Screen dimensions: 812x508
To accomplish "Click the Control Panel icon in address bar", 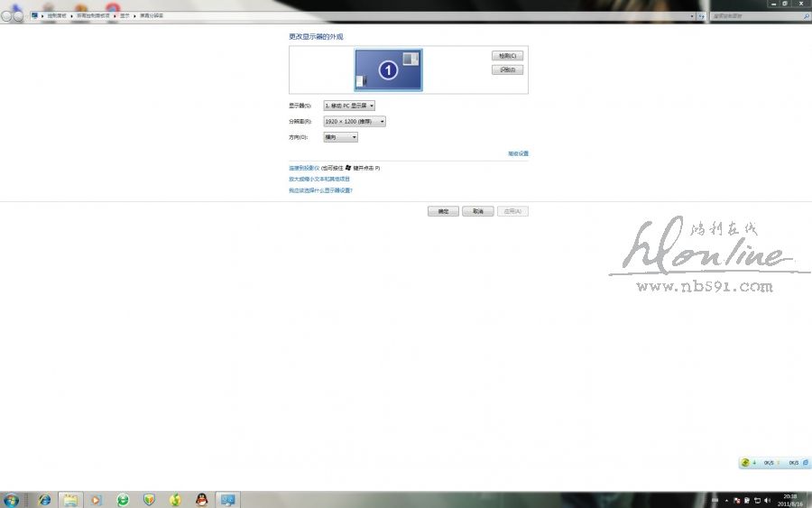I will pyautogui.click(x=34, y=15).
